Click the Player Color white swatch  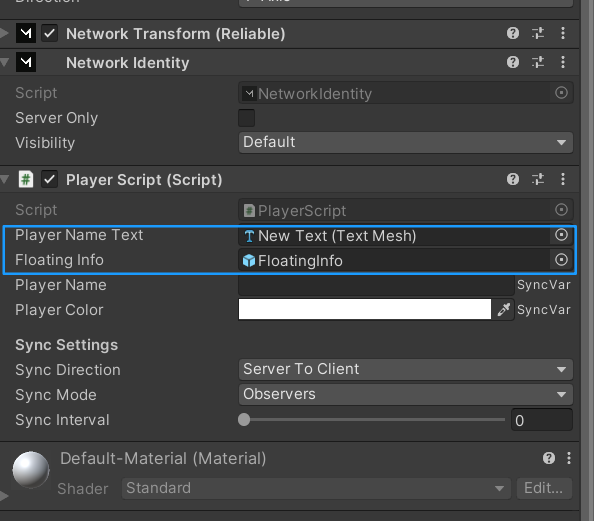tap(365, 309)
